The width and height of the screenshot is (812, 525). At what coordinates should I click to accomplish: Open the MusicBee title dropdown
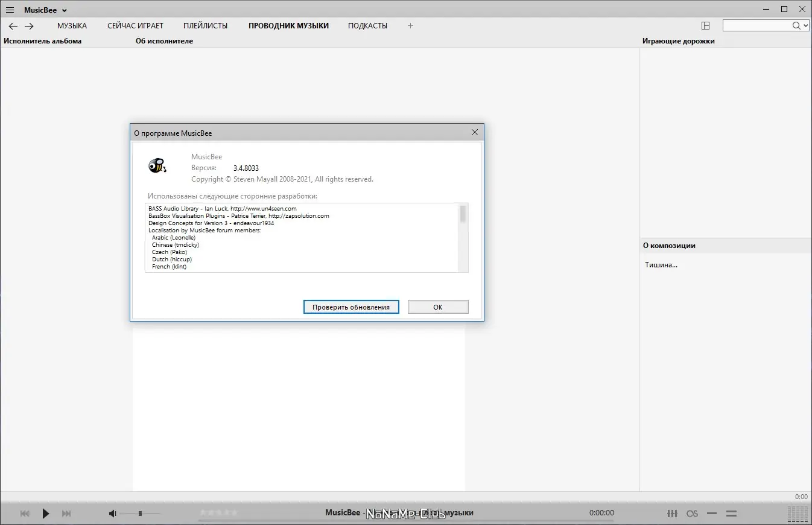(x=45, y=10)
